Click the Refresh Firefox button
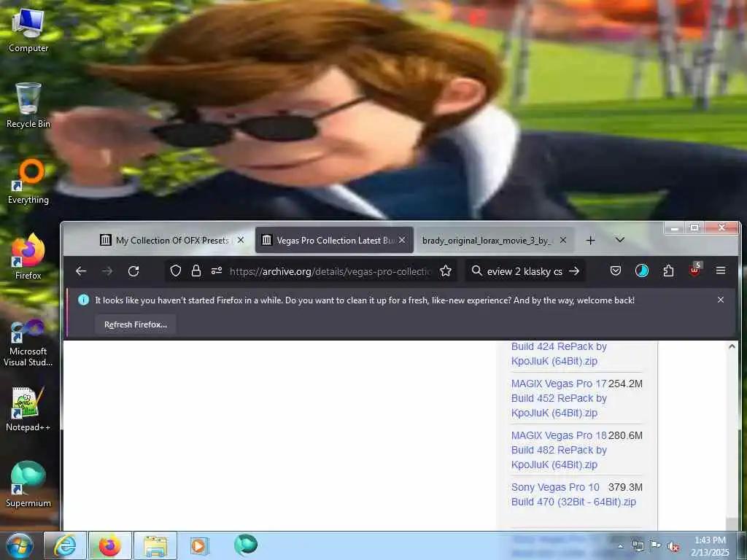The image size is (747, 560). (135, 324)
